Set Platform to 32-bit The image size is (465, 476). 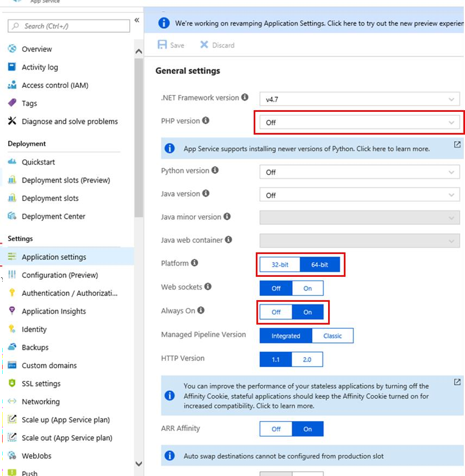(280, 264)
